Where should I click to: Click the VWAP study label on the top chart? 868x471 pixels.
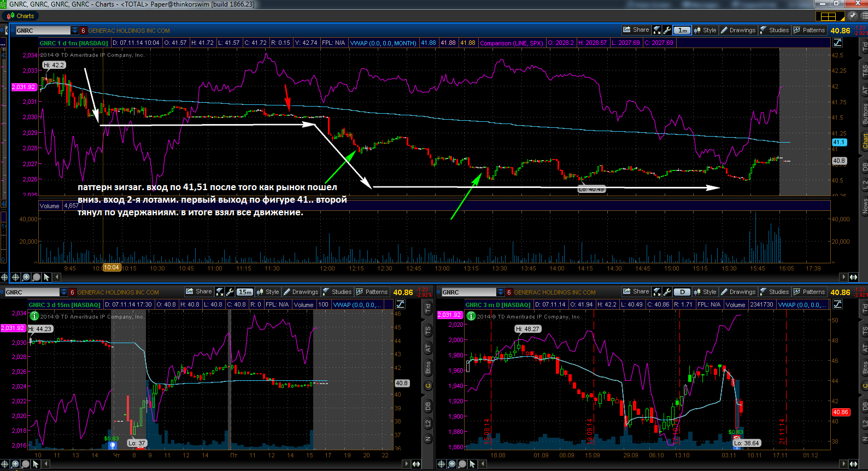coord(383,43)
